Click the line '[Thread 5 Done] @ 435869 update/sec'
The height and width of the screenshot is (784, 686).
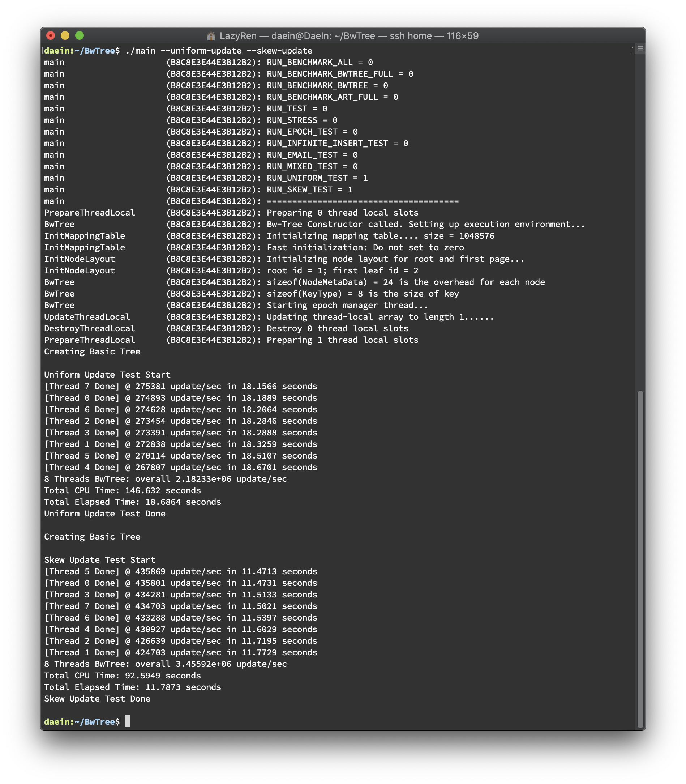click(181, 571)
